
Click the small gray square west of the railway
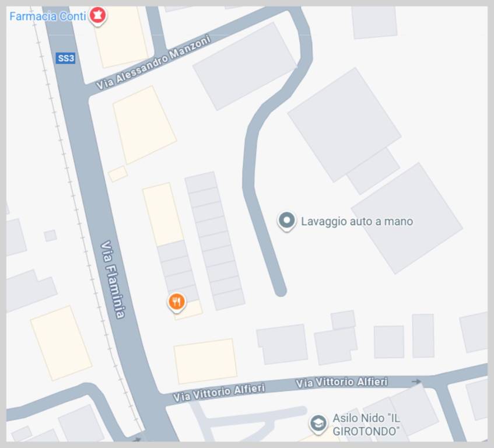click(x=50, y=235)
